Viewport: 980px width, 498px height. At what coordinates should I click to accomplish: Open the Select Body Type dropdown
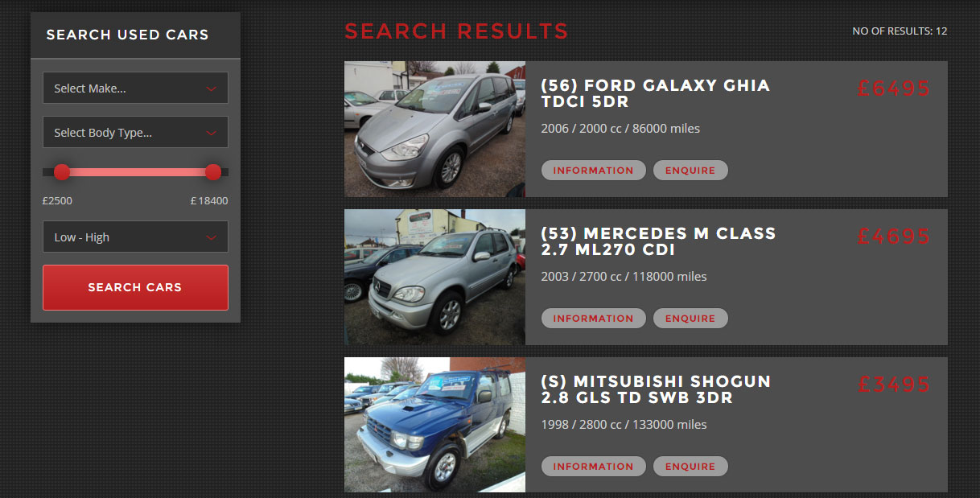[x=135, y=132]
